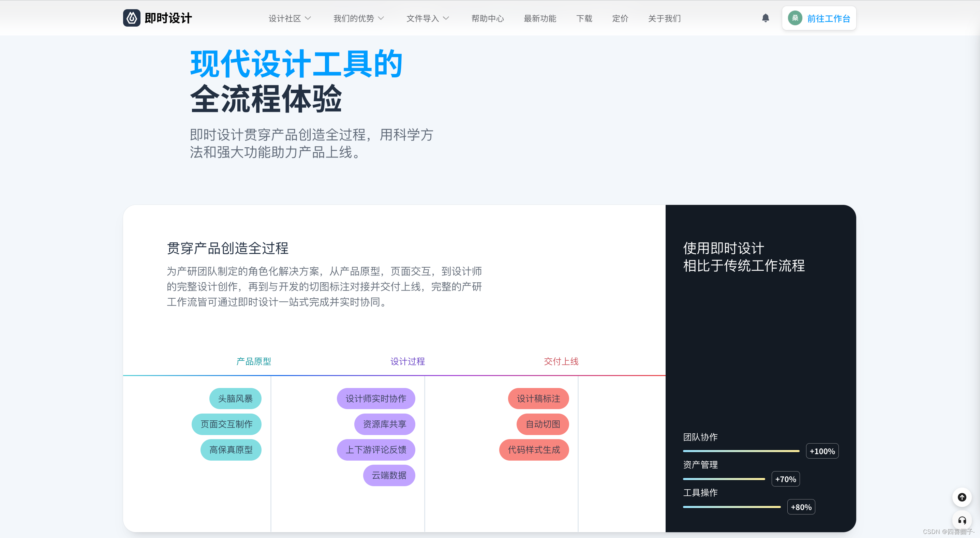This screenshot has width=980, height=538.
Task: Click the green user avatar 桑
Action: coord(795,18)
